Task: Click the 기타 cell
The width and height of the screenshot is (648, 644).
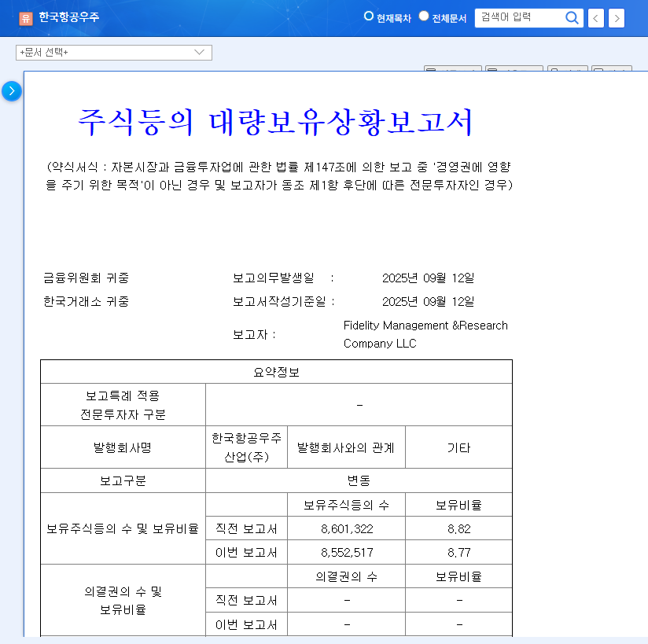Action: (x=458, y=447)
